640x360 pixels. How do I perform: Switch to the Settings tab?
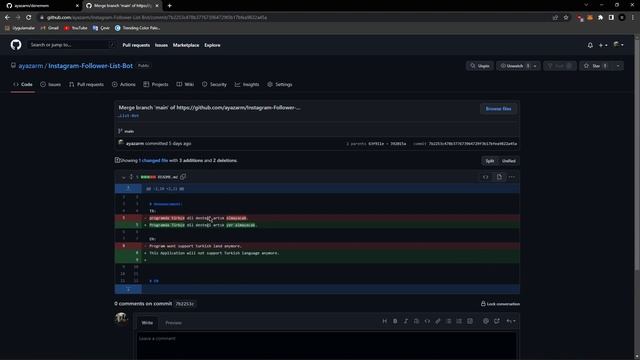point(280,84)
